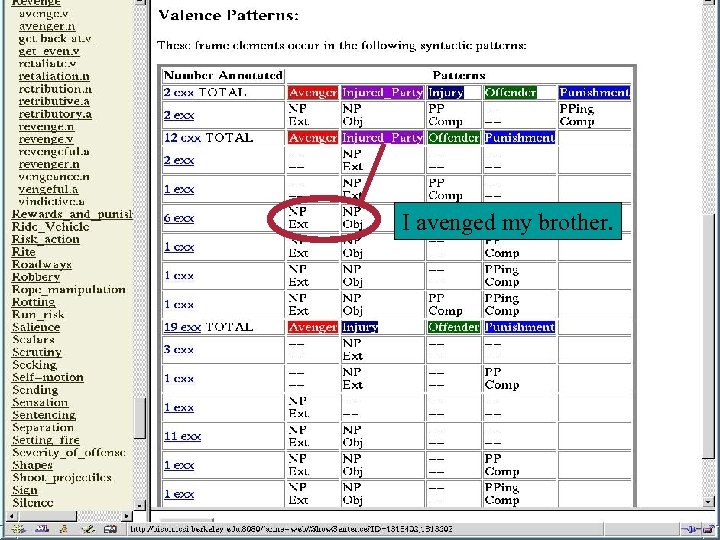Open the Risk_action frame
Screen dimensions: 720x540
click(x=45, y=239)
